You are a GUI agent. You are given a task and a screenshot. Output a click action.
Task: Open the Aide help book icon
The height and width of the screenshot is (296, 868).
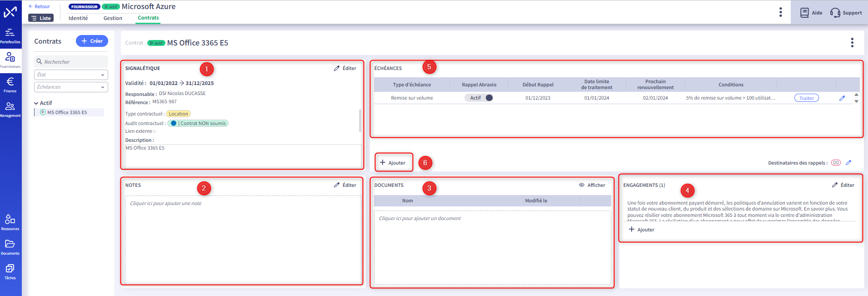click(811, 13)
